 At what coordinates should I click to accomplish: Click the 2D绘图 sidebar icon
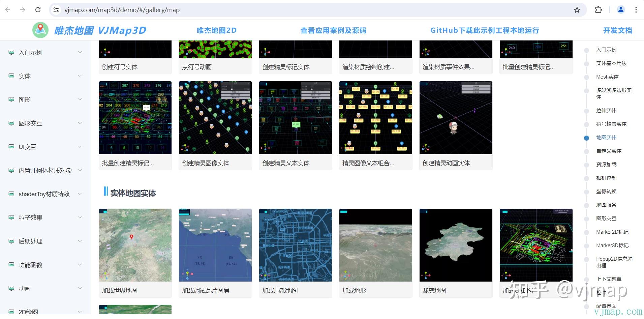(11, 312)
